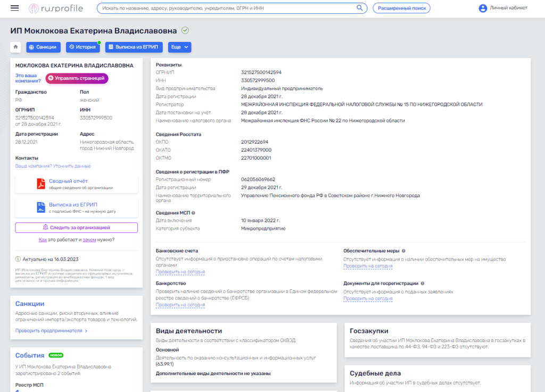Click the Это ваша компания? link
Image resolution: width=545 pixels, height=392 pixels.
point(28,78)
